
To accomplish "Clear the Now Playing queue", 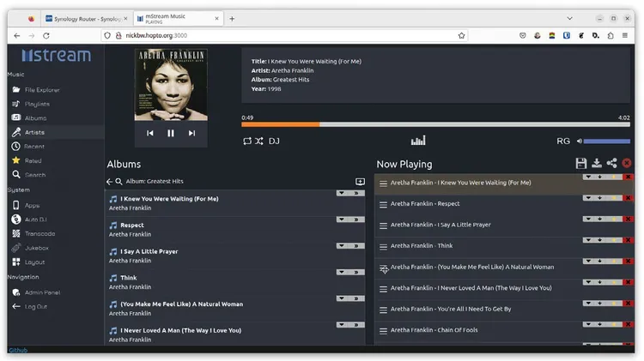I will coord(627,163).
